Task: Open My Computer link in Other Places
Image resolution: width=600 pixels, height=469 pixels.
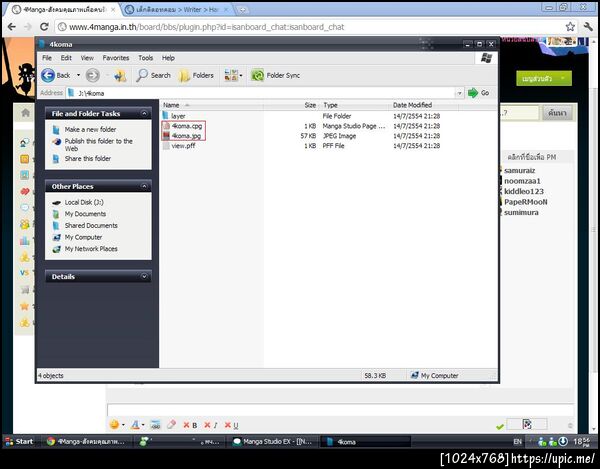Action: click(83, 237)
